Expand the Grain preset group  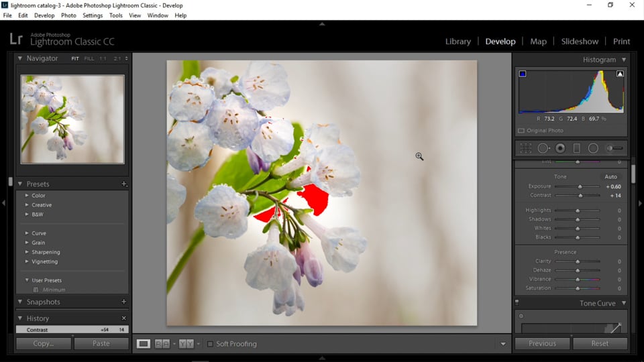pyautogui.click(x=27, y=243)
